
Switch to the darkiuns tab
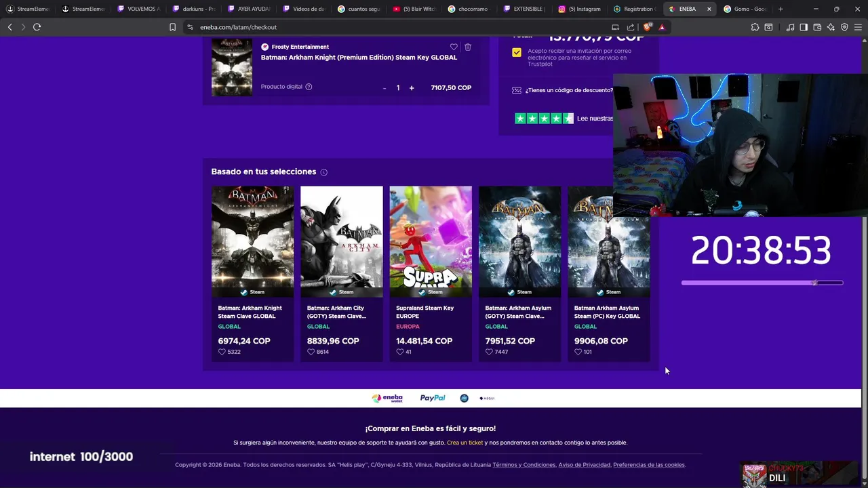pos(193,9)
